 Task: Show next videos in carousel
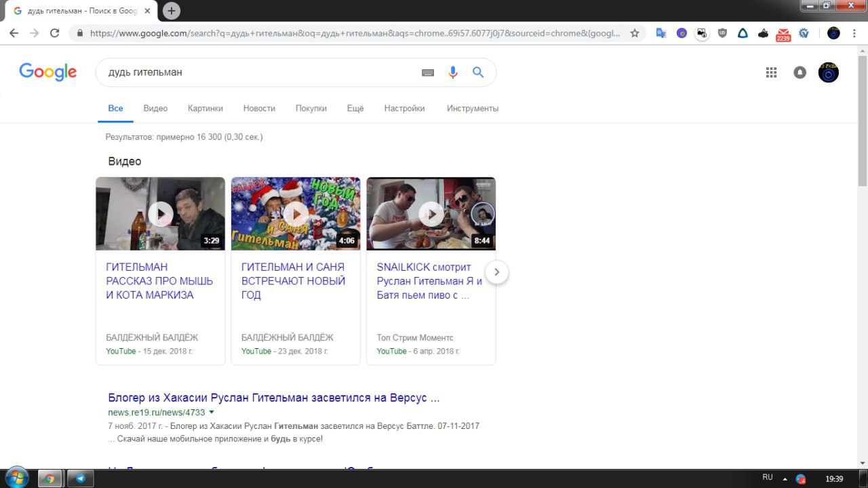(496, 272)
